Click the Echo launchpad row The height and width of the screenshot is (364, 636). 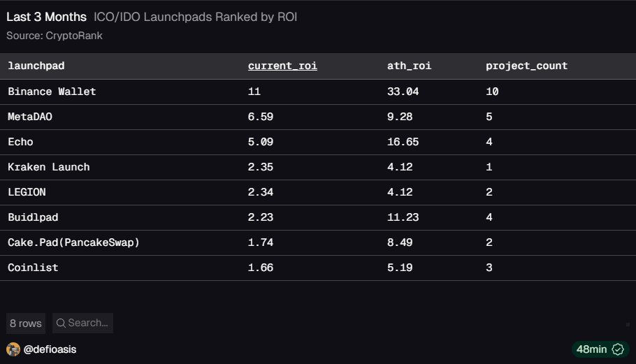point(20,142)
